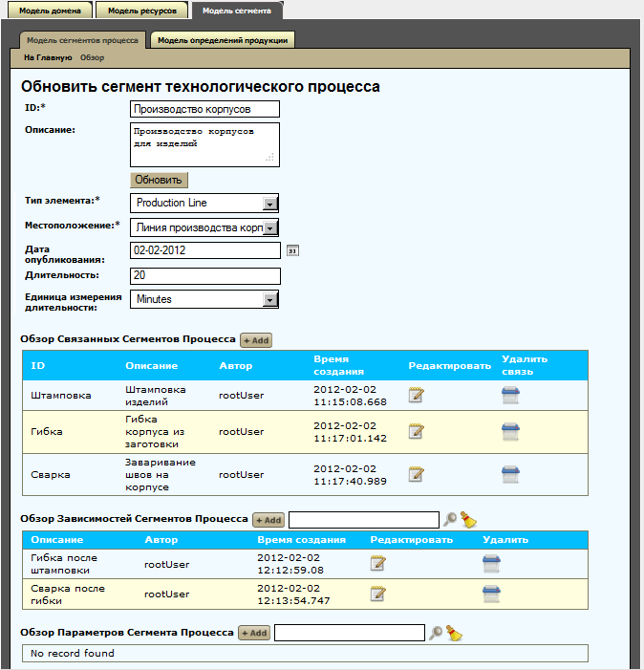Screen dimensions: 644x670
Task: Click the Обновить button
Action: click(159, 180)
